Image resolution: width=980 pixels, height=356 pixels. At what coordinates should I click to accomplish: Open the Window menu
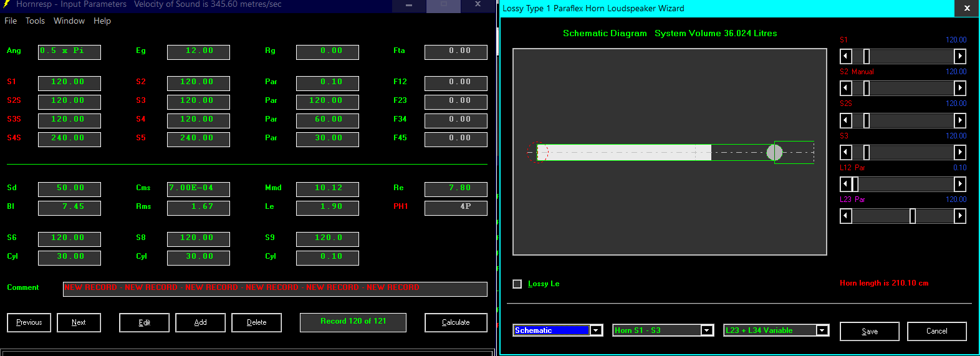[69, 21]
